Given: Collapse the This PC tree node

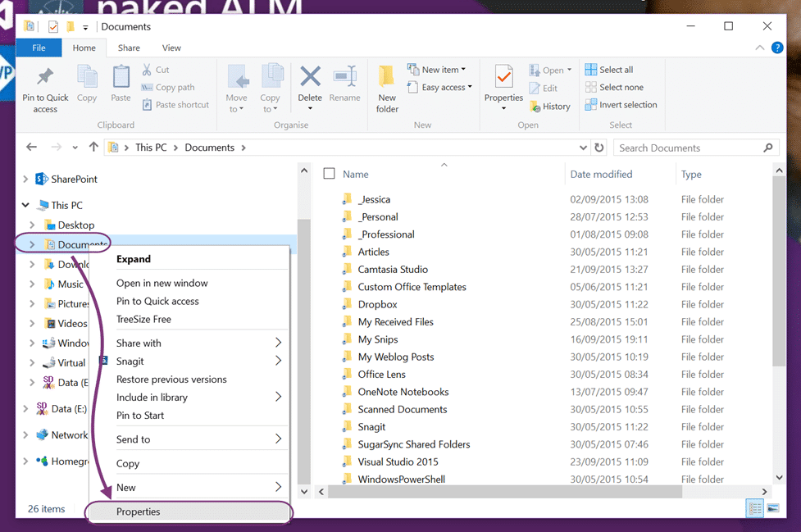Looking at the screenshot, I should pos(25,205).
